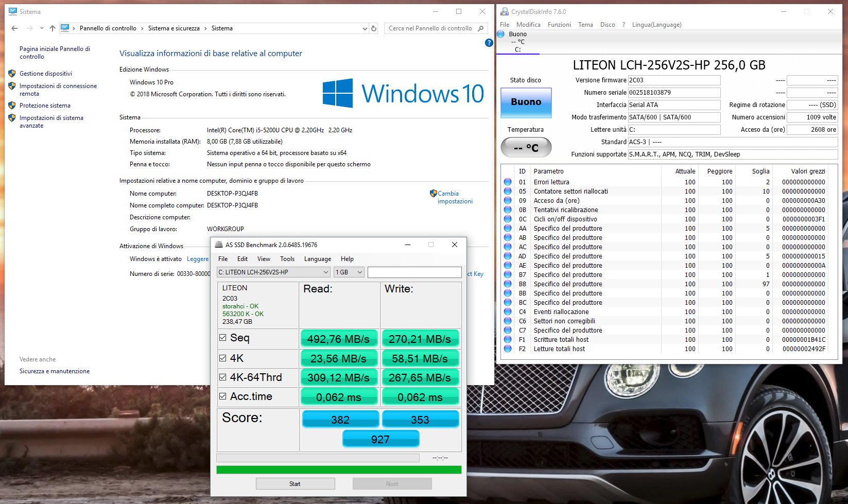Click status dot for Contatore settori riallocati
This screenshot has width=848, height=504.
coord(508,191)
